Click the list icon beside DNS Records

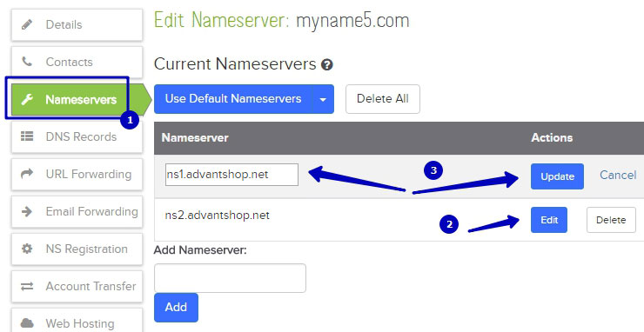click(27, 136)
